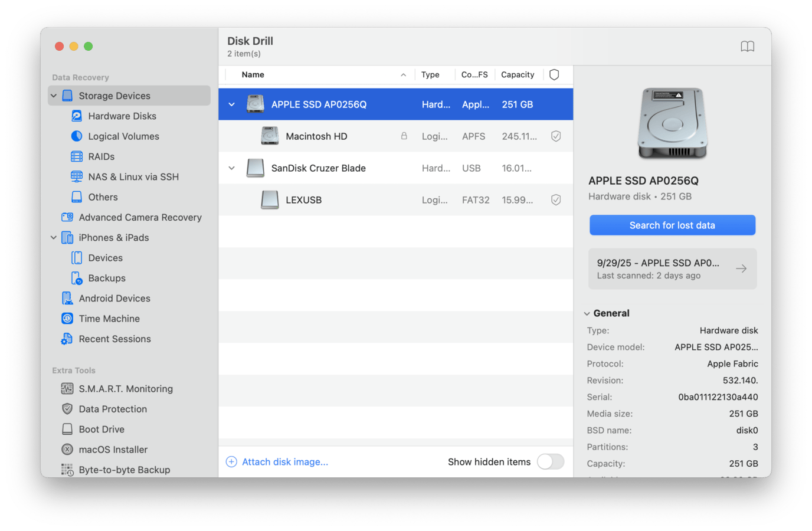Click the Hardware Disks sidebar icon
Screen dimensions: 812x531
point(77,116)
